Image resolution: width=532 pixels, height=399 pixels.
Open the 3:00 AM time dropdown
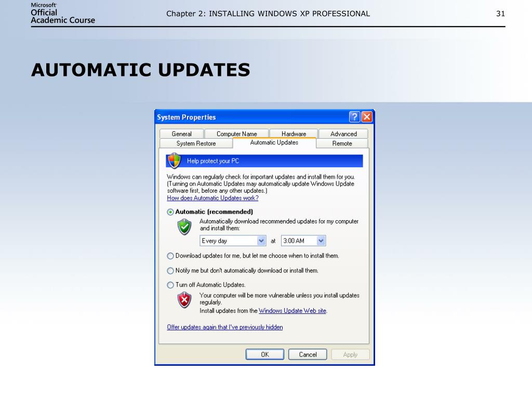click(x=303, y=241)
